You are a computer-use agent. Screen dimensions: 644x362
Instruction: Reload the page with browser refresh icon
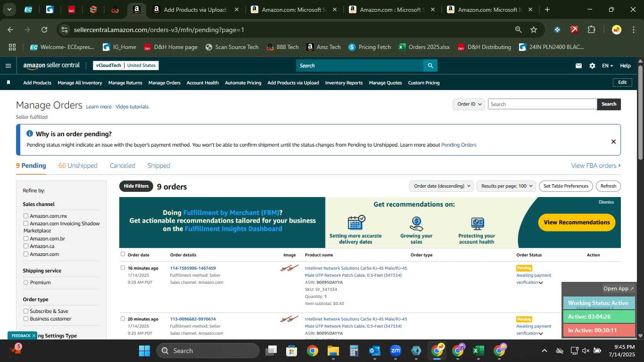[44, 30]
